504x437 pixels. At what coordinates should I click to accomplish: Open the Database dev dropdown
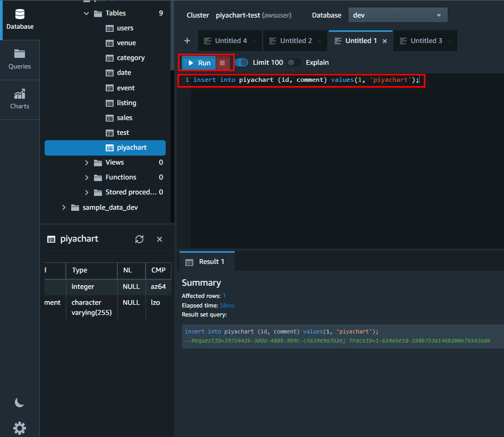click(397, 15)
